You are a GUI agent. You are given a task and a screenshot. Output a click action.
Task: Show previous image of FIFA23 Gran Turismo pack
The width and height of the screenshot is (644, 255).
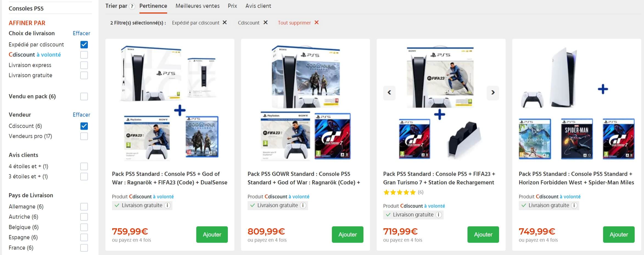coord(389,92)
